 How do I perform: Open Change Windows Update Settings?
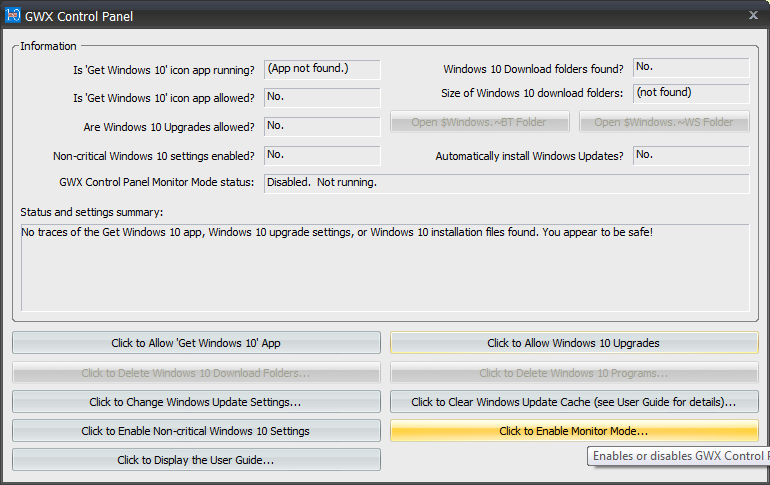(x=196, y=402)
